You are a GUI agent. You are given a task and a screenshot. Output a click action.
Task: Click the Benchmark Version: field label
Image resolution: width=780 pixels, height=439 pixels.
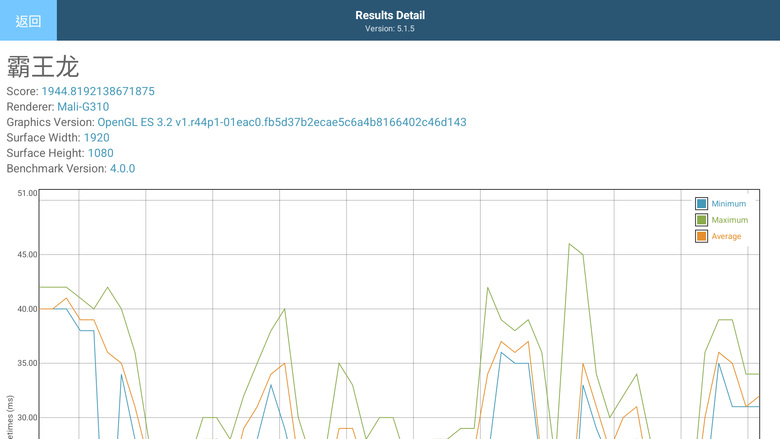tap(57, 169)
